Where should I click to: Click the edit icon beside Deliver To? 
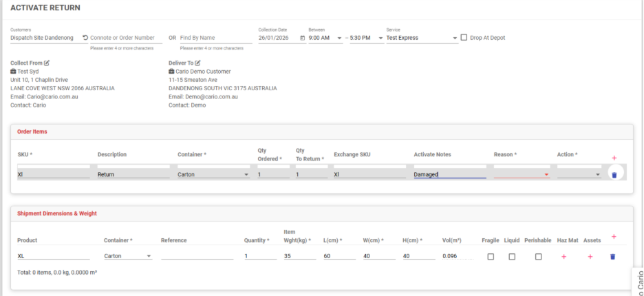(197, 63)
